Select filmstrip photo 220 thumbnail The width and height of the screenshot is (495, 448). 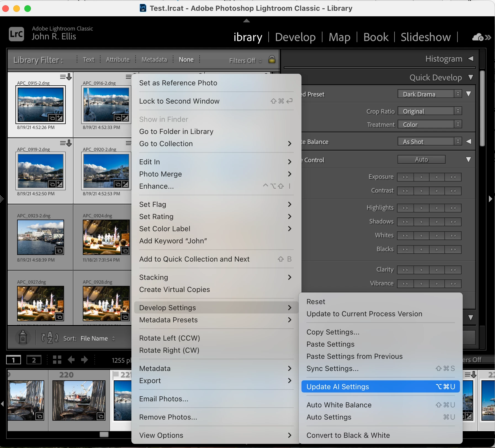pos(79,400)
